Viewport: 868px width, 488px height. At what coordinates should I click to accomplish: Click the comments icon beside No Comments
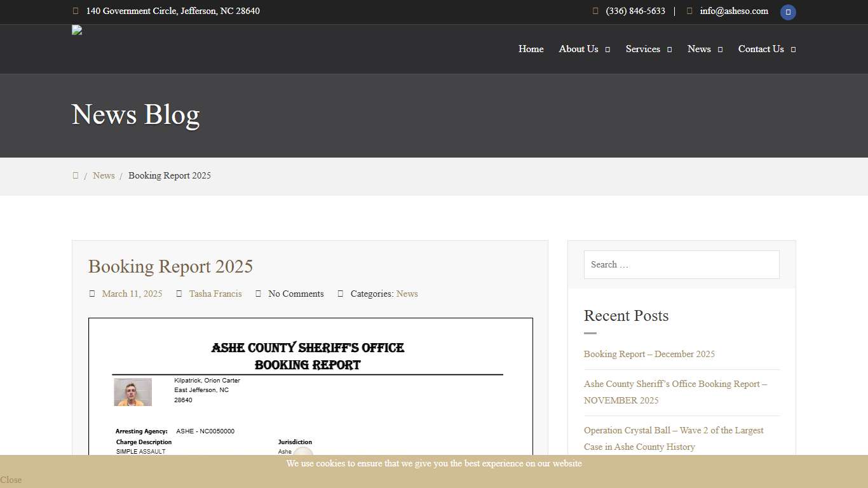click(x=258, y=294)
